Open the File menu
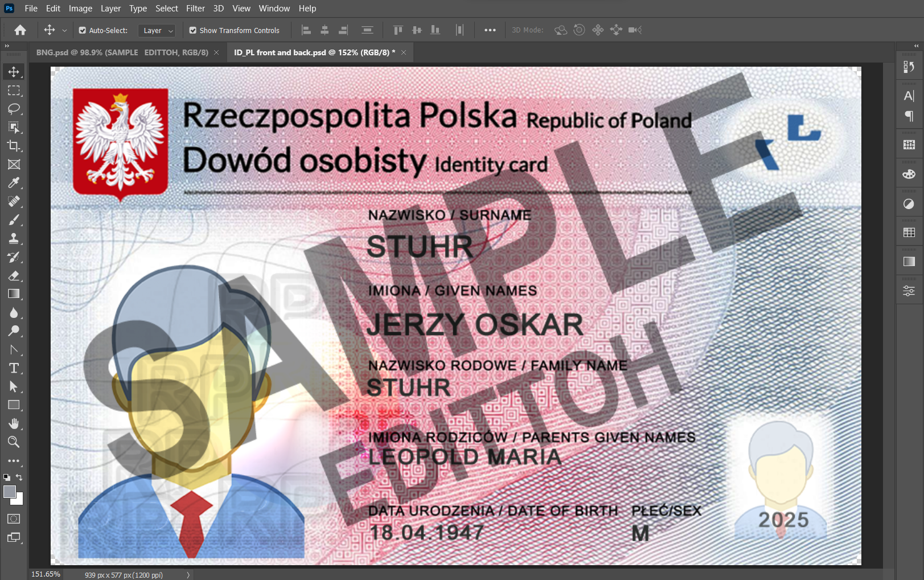The image size is (924, 580). pyautogui.click(x=31, y=9)
